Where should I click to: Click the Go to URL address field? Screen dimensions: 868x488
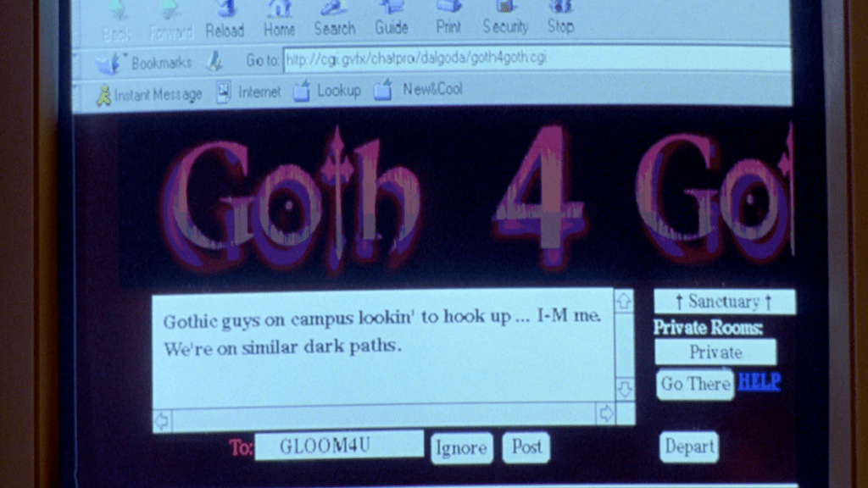536,59
